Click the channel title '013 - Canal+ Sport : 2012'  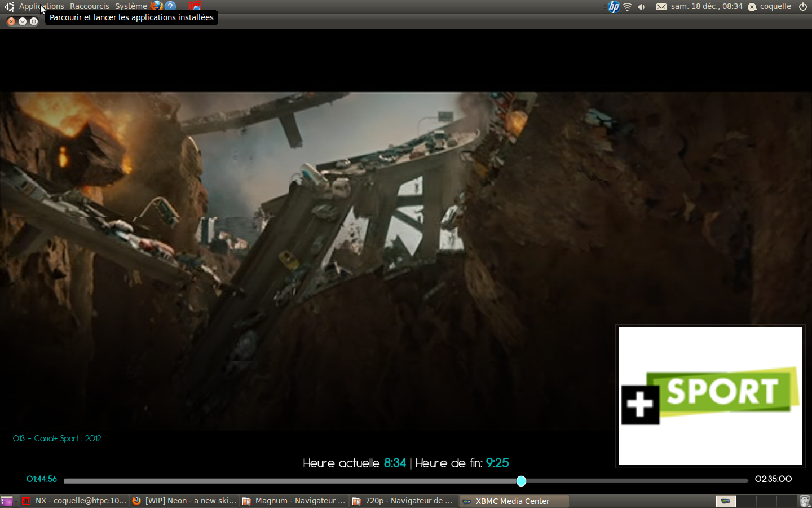(57, 439)
